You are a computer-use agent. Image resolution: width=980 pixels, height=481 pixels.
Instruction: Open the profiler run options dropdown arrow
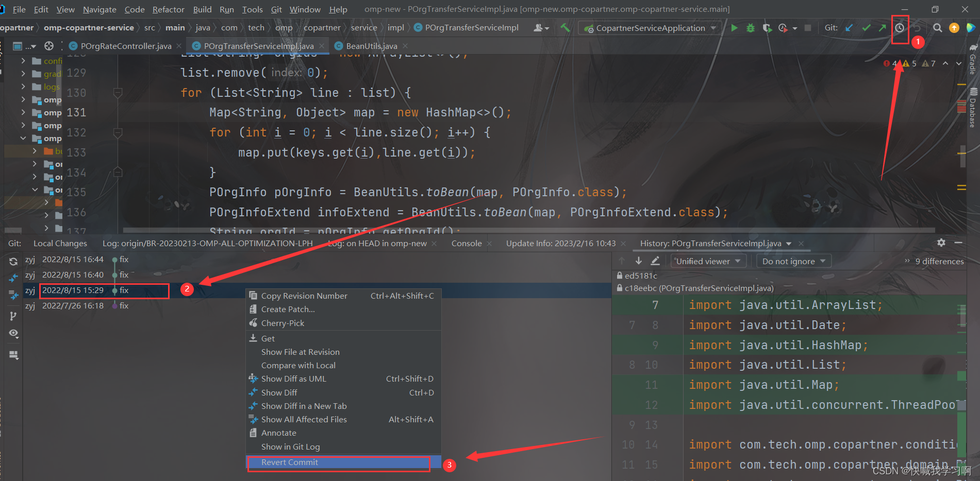tap(795, 28)
